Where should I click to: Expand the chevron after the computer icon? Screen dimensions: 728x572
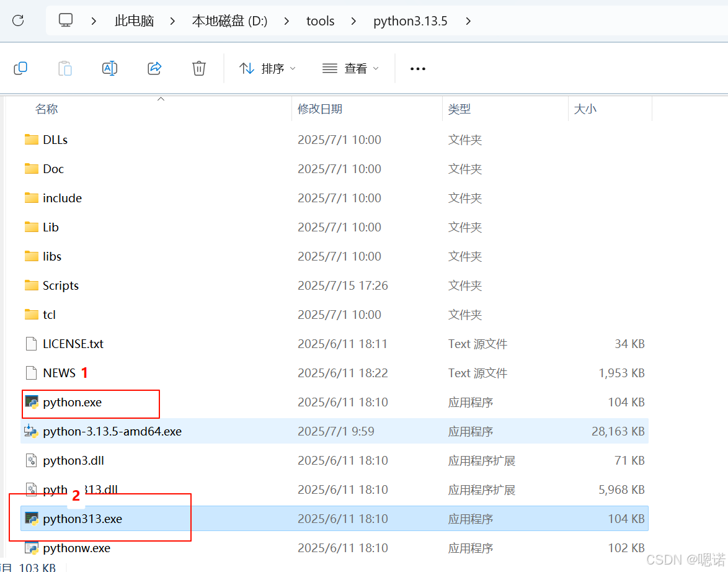point(94,21)
